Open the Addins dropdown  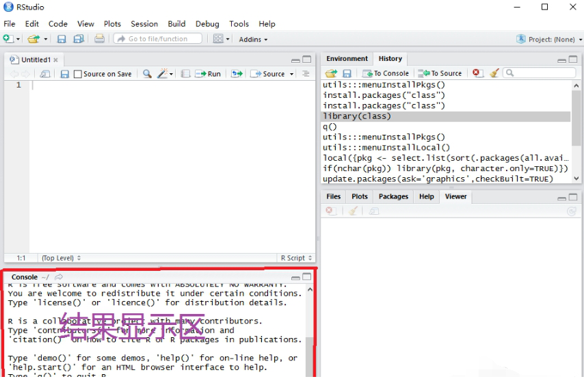[253, 39]
